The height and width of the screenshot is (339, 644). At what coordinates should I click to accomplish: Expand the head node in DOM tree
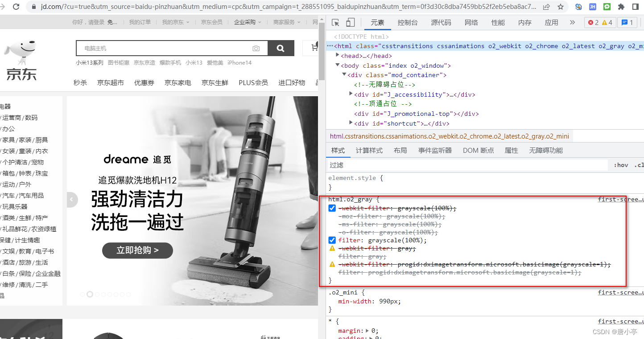[338, 56]
